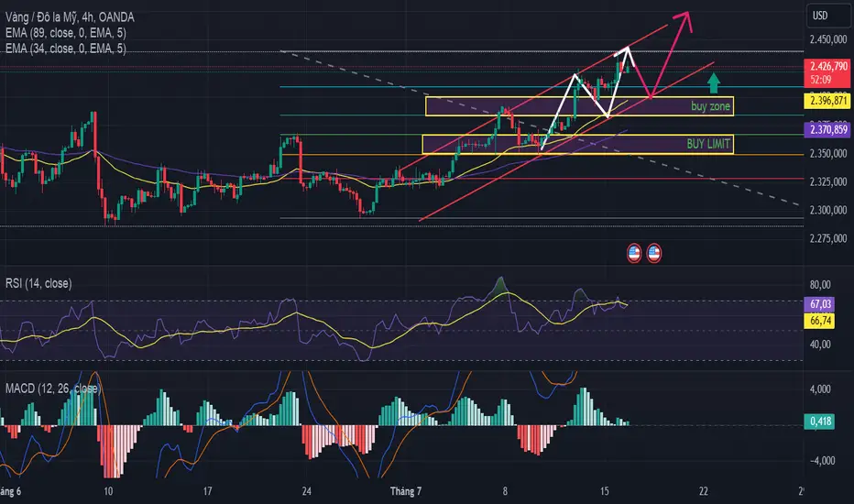Image resolution: width=854 pixels, height=504 pixels.
Task: Open the right US flag economic event icon
Action: [x=653, y=253]
